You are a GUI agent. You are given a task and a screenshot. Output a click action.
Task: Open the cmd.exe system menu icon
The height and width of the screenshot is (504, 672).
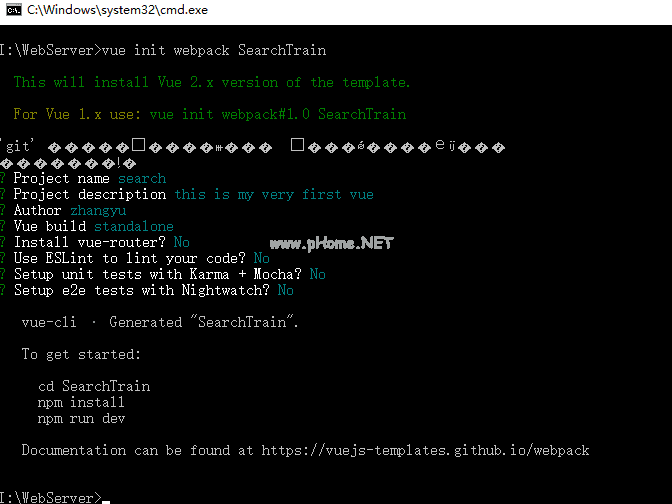pyautogui.click(x=14, y=9)
